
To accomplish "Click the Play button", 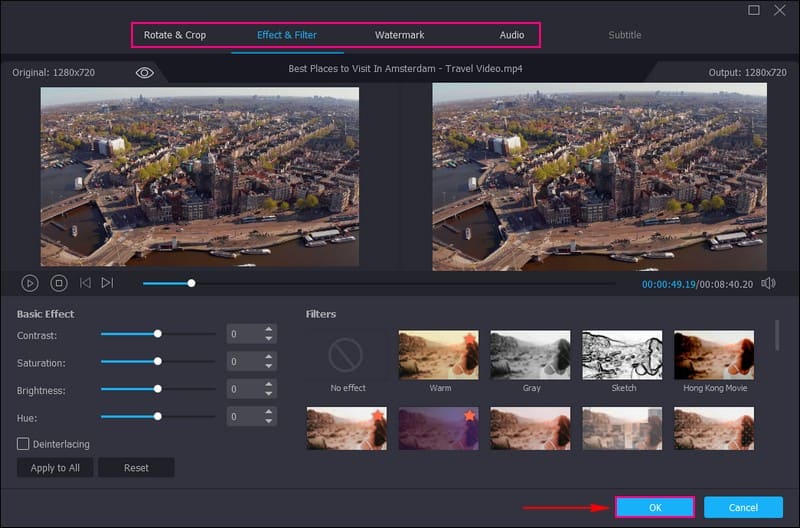I will coord(30,283).
